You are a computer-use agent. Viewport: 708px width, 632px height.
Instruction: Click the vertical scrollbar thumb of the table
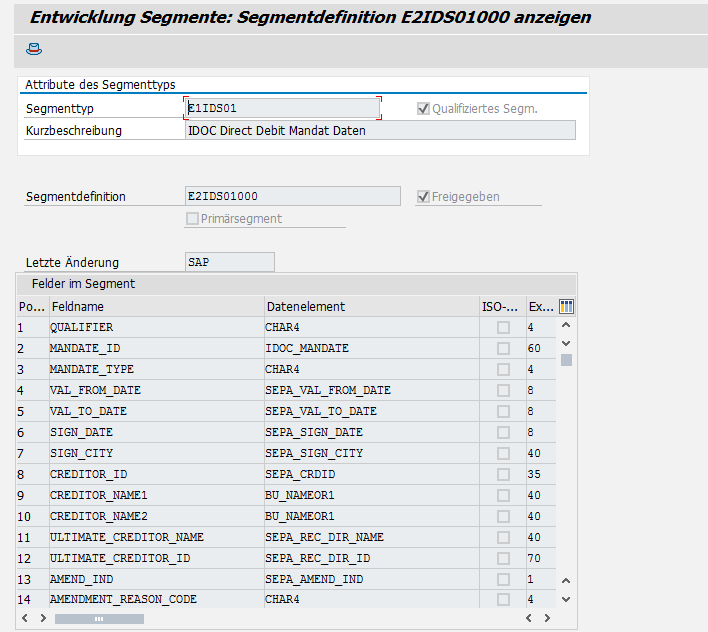pos(566,360)
